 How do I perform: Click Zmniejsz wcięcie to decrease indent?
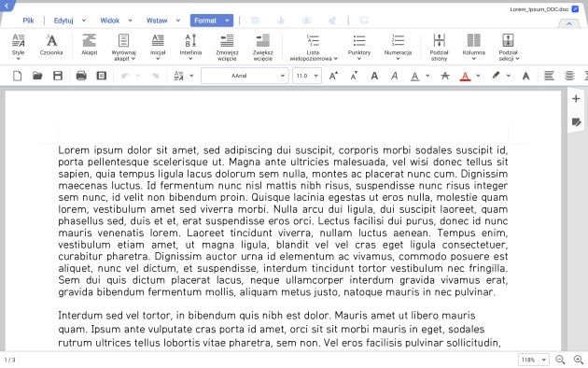point(227,48)
